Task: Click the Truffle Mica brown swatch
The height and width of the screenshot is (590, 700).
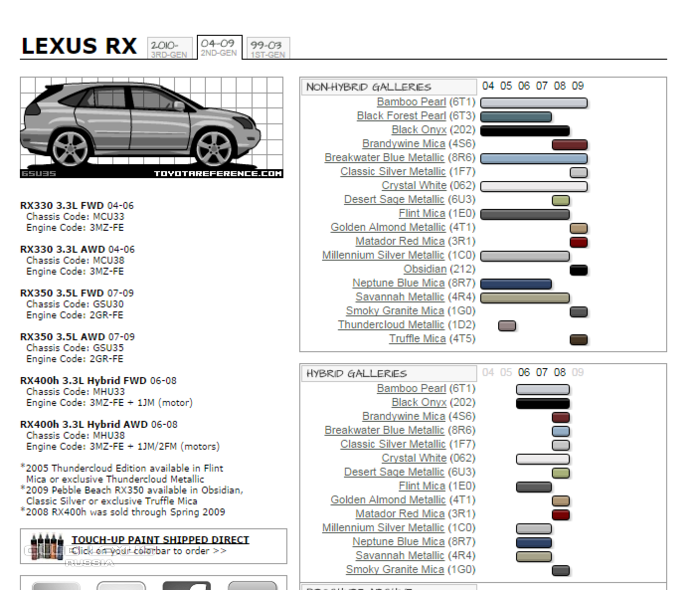Action: pos(579,340)
